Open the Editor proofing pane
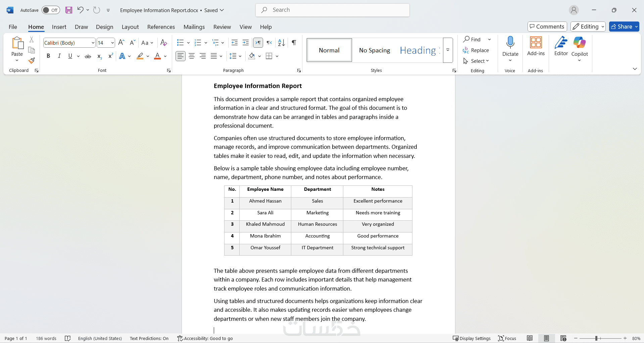 [x=561, y=46]
